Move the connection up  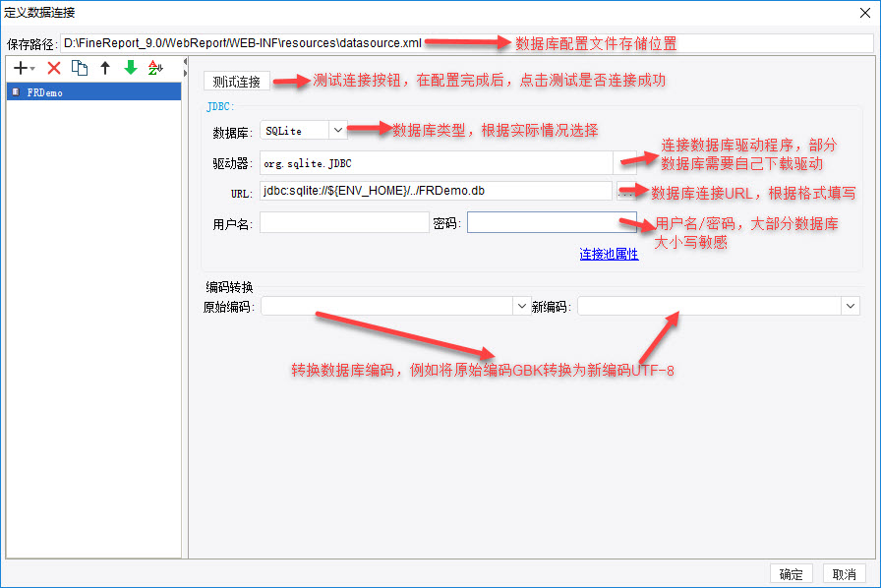(105, 68)
